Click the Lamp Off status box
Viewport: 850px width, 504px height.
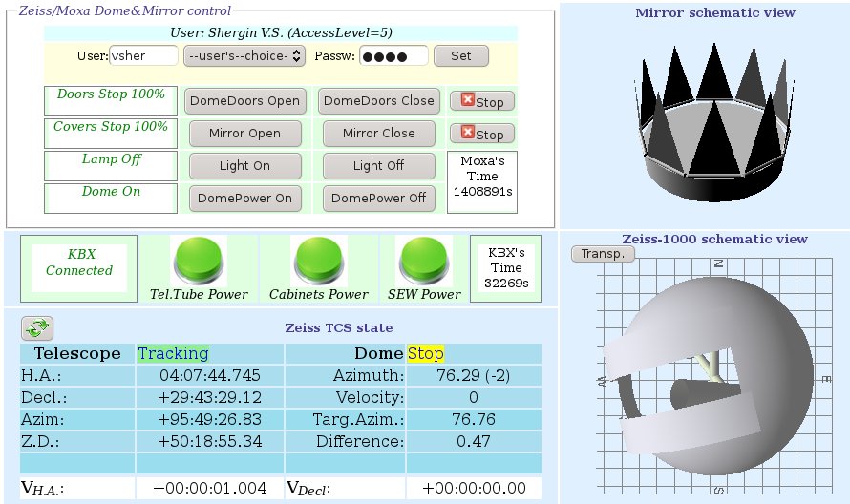(111, 166)
